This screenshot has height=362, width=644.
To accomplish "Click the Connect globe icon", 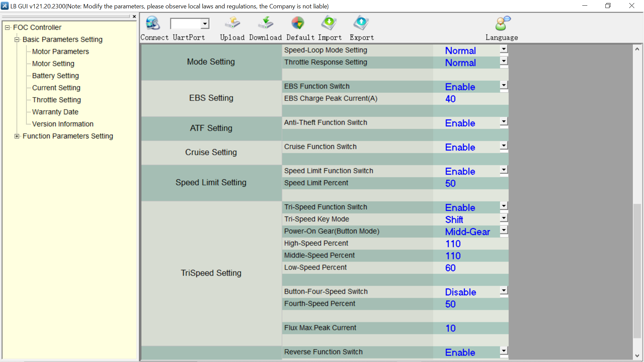I will (153, 23).
